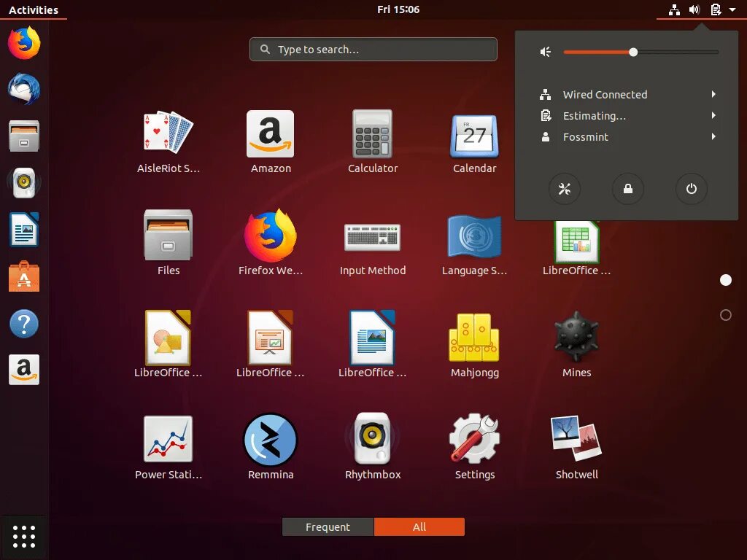Click the lock screen button
The image size is (747, 560).
pos(628,189)
